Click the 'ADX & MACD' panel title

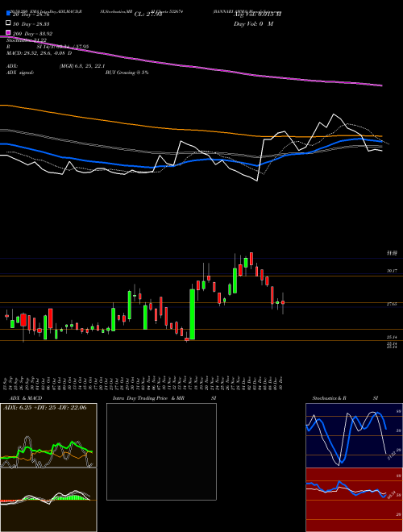coord(26,398)
